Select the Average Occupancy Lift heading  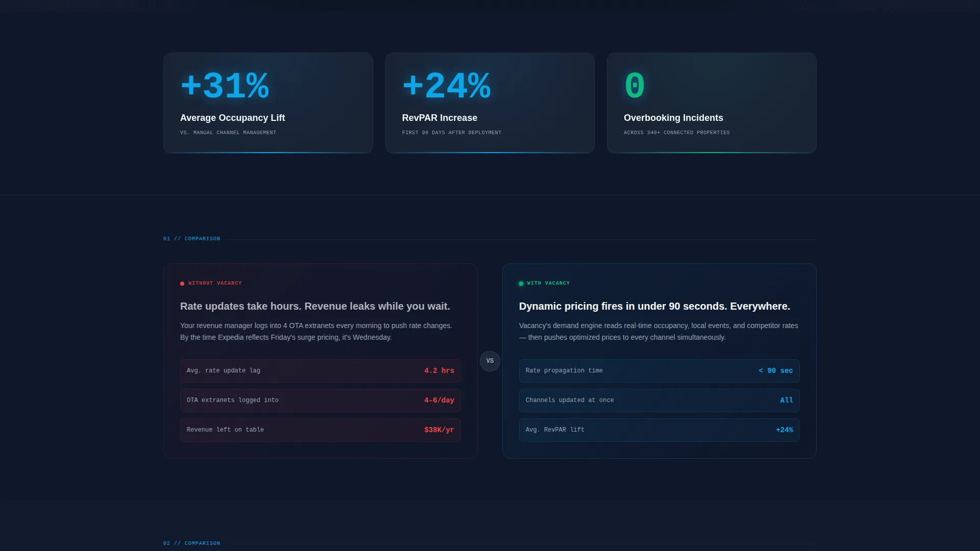(232, 118)
